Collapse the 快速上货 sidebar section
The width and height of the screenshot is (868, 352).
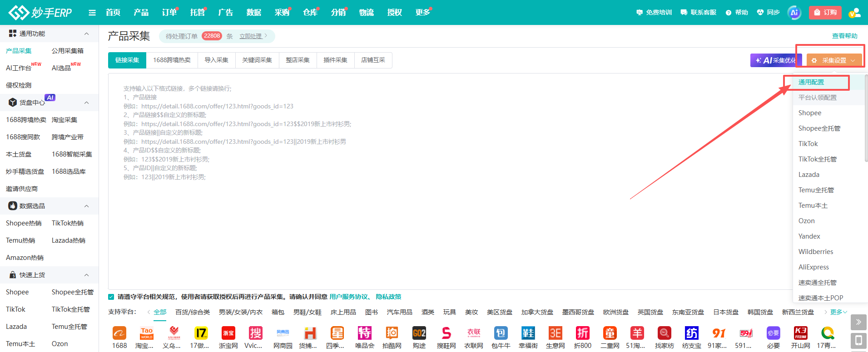86,275
